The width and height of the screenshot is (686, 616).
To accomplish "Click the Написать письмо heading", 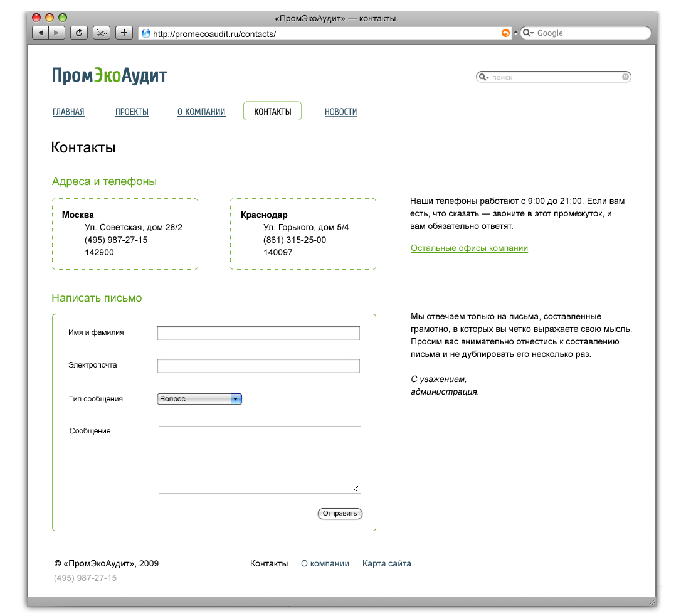I will tap(97, 298).
